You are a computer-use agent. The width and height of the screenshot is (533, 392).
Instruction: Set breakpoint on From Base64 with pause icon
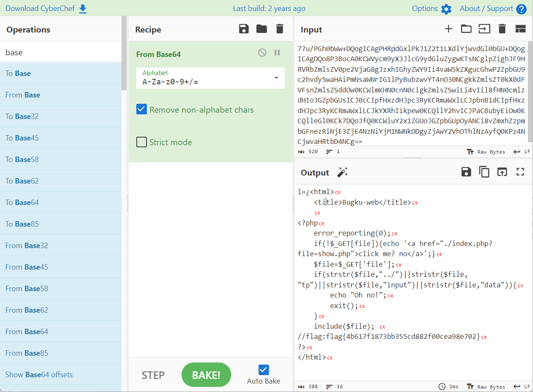[277, 53]
